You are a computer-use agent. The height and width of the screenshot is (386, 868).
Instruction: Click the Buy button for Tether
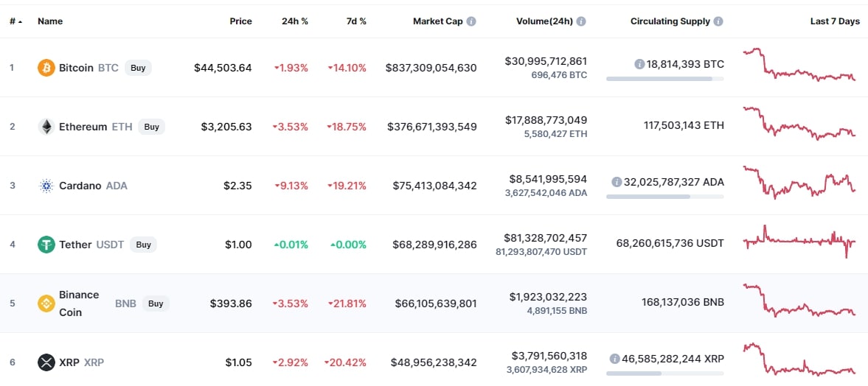click(143, 245)
